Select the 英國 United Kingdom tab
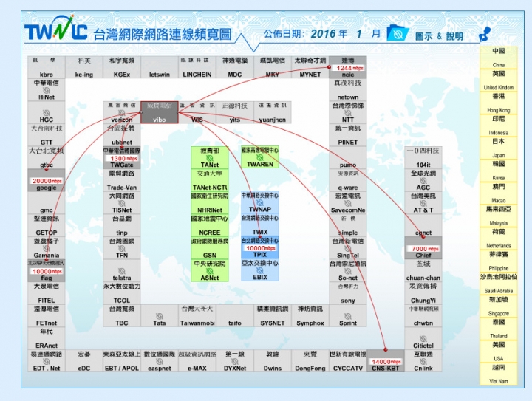Screen dimensions: 532x401 pos(499,80)
